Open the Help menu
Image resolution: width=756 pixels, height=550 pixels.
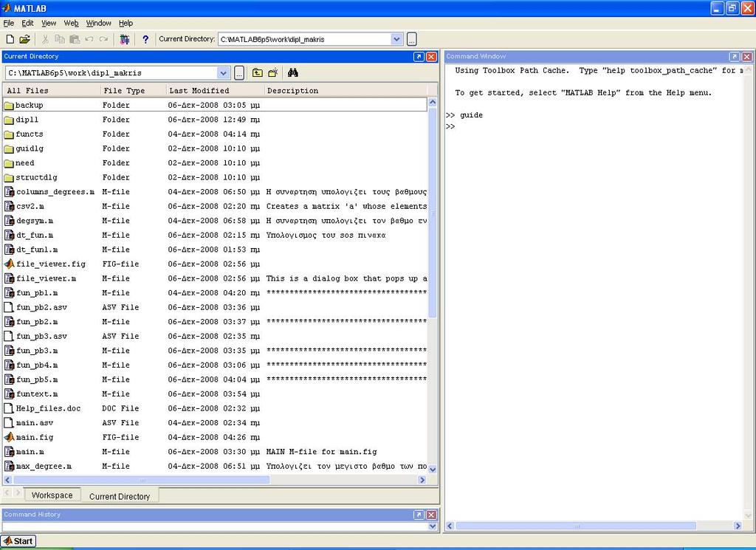[126, 23]
